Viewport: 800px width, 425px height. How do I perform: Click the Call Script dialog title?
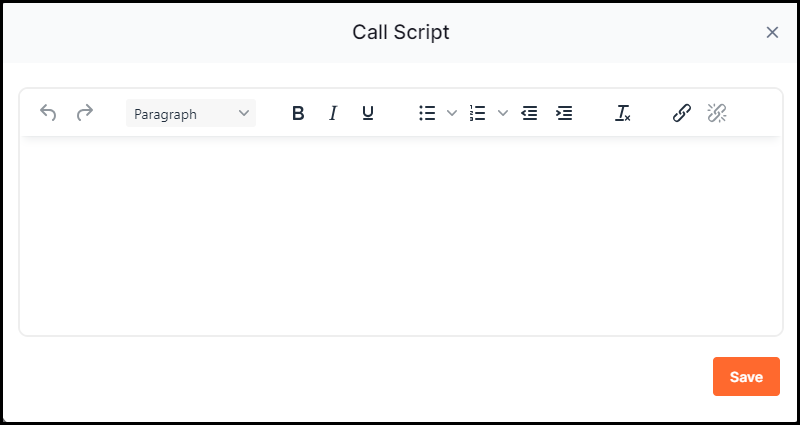(x=401, y=32)
